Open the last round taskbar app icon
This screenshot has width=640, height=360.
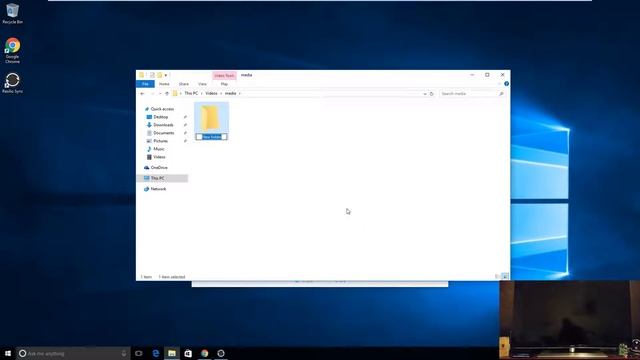[x=221, y=353]
